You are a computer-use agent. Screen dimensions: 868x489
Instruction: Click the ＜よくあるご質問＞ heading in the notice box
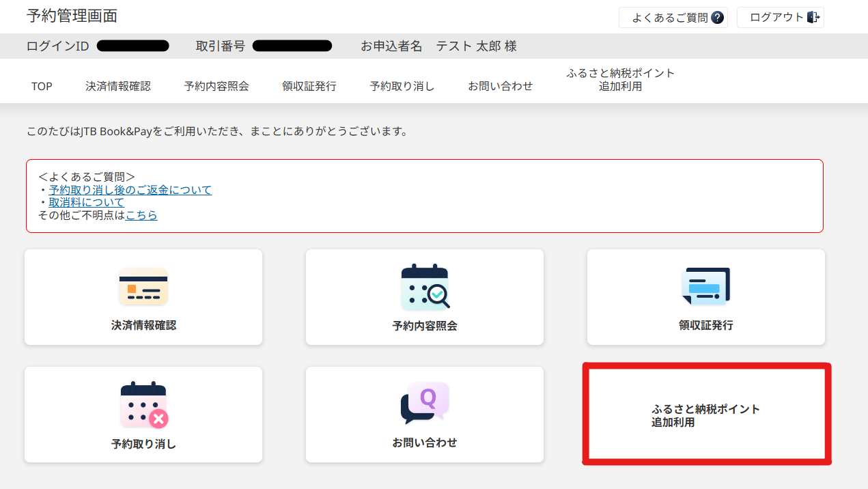pyautogui.click(x=87, y=177)
